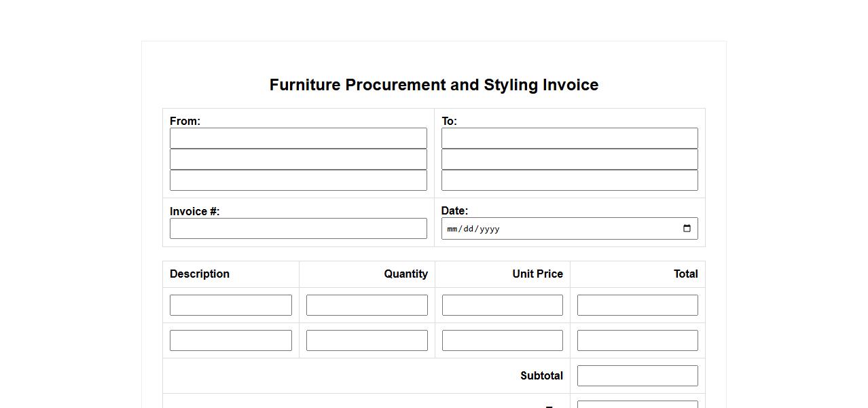Click the third To address line field
This screenshot has width=868, height=408.
pos(569,181)
